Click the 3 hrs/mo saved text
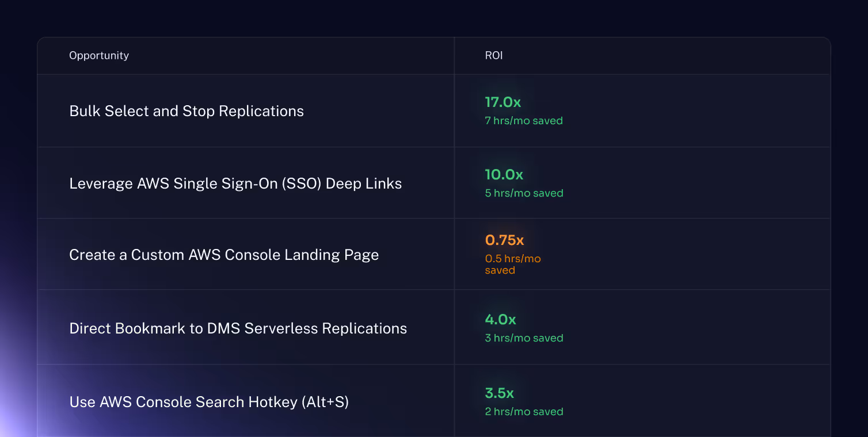The width and height of the screenshot is (868, 437). pyautogui.click(x=524, y=338)
